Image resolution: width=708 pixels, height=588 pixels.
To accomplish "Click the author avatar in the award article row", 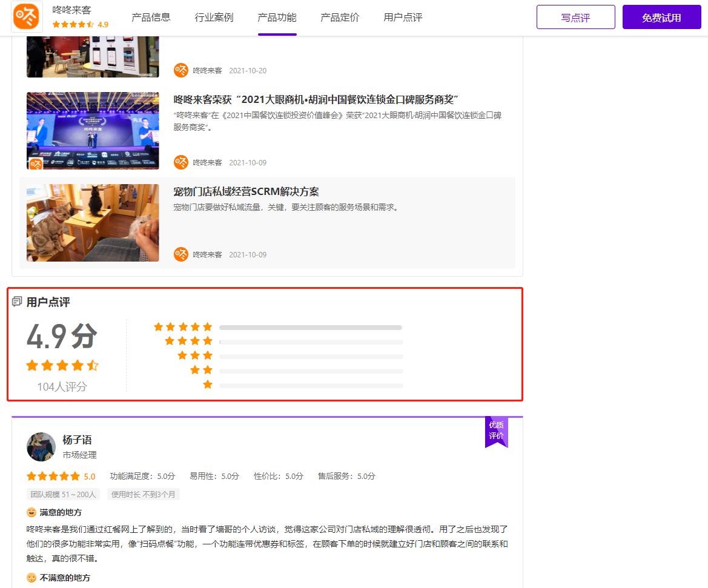I will (181, 162).
